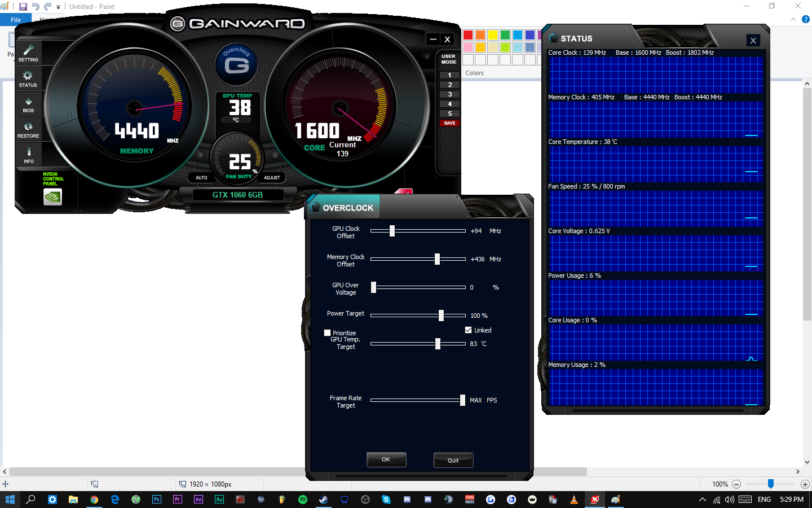The height and width of the screenshot is (508, 812).
Task: Open Spotify from the taskbar
Action: point(303,500)
